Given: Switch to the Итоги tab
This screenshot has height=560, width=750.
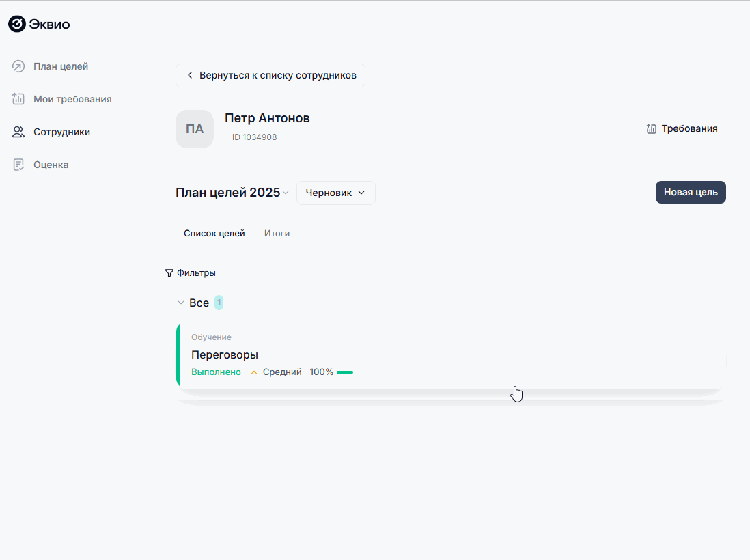Looking at the screenshot, I should click(277, 233).
